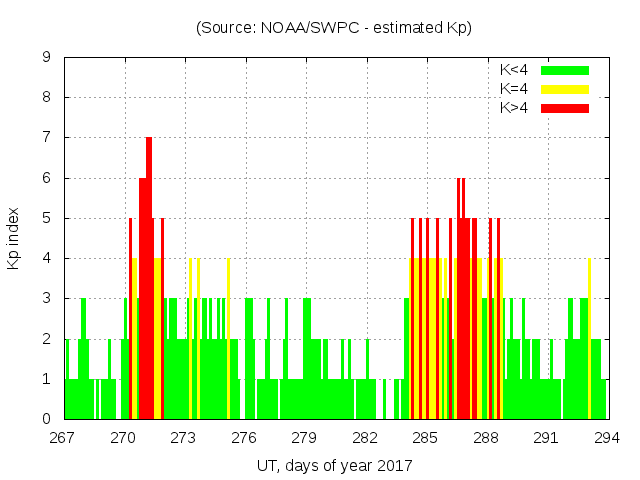Screen dimensions: 640x480
Task: Select the K<4 legend label text
Action: (514, 70)
